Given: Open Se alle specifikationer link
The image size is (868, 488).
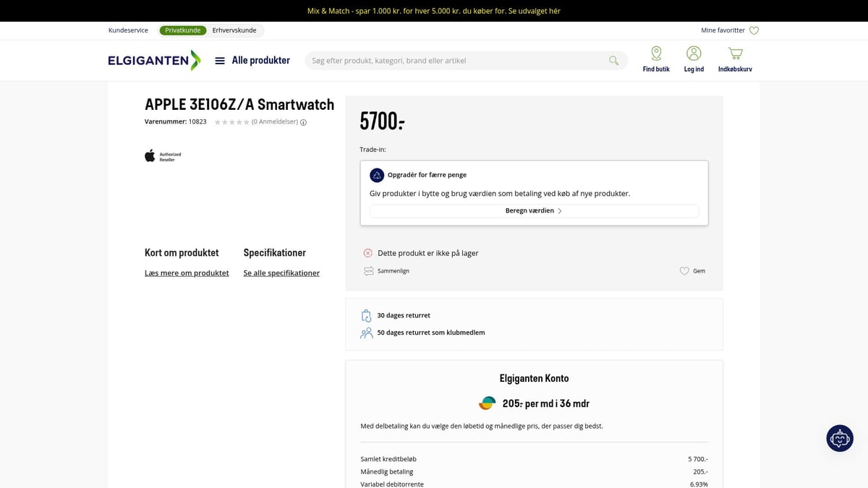Looking at the screenshot, I should click(281, 273).
